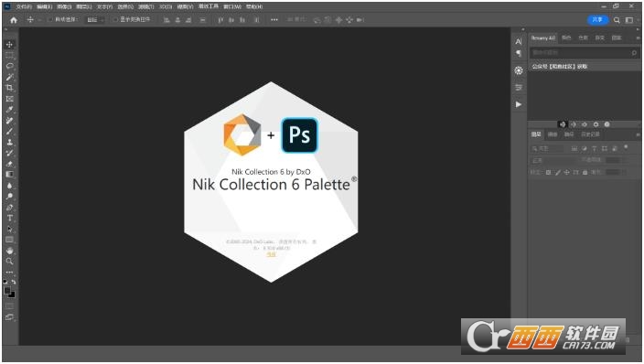Screen dimensions: 644x364
Task: Select the Lasso tool
Action: click(x=9, y=66)
